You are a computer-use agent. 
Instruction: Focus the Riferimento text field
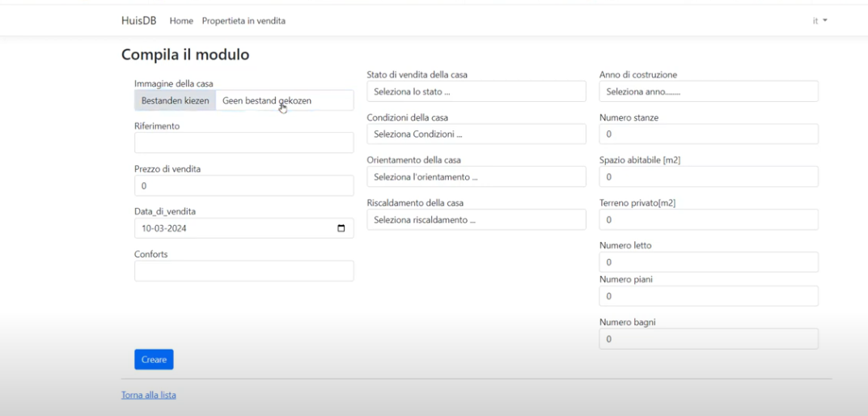pos(243,143)
